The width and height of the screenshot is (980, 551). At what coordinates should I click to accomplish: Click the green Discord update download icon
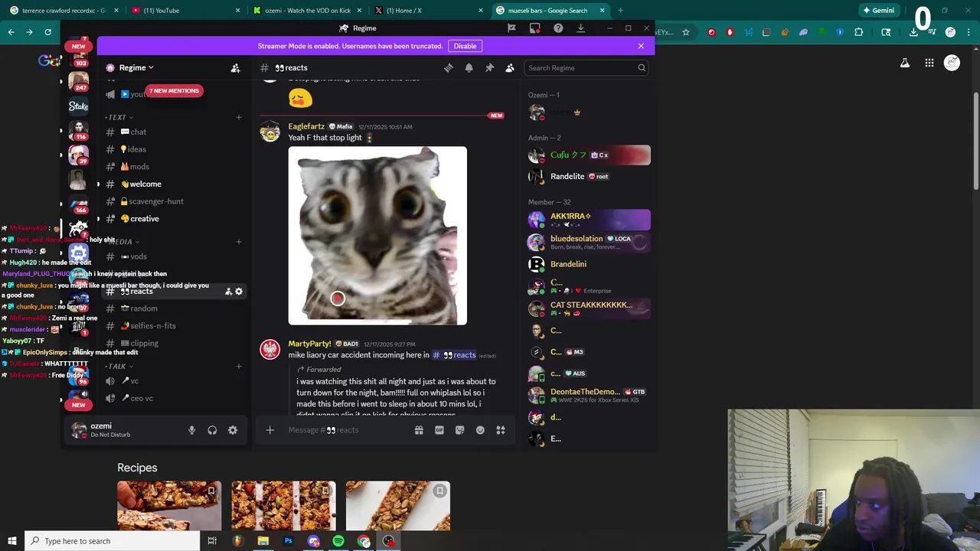coord(580,28)
